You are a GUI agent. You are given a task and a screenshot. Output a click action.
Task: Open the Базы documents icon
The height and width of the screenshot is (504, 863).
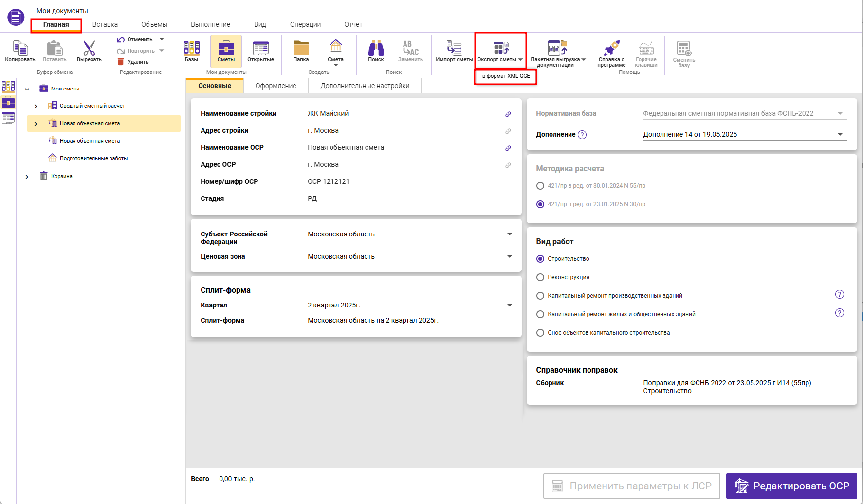coord(191,49)
